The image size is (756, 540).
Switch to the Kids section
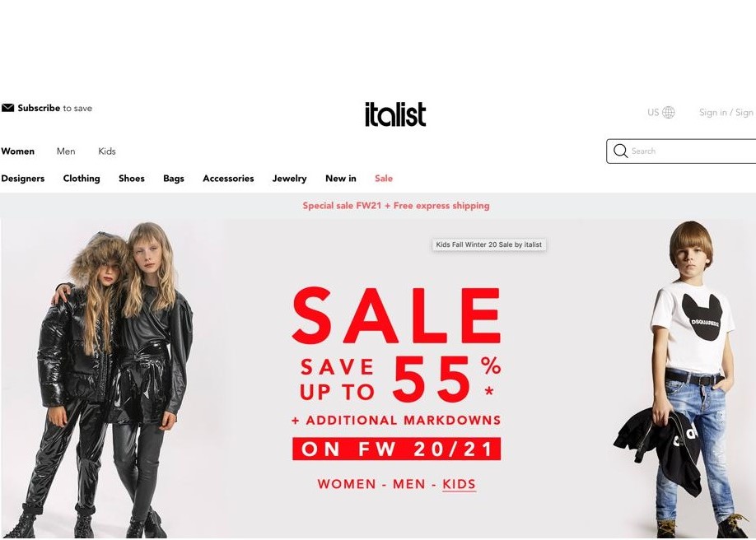click(107, 151)
